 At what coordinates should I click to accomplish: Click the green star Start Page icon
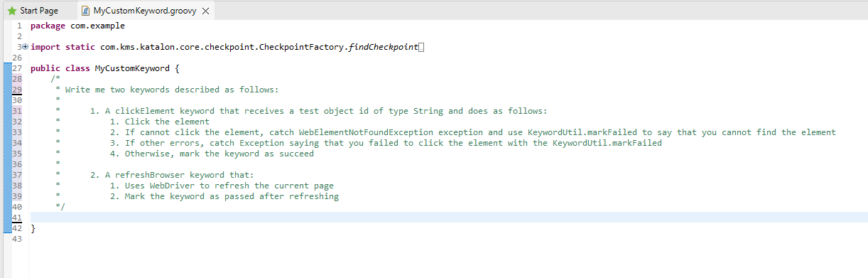[11, 11]
